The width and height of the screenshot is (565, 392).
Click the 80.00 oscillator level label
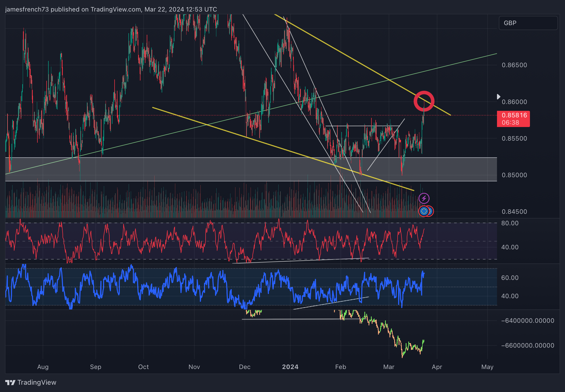510,223
